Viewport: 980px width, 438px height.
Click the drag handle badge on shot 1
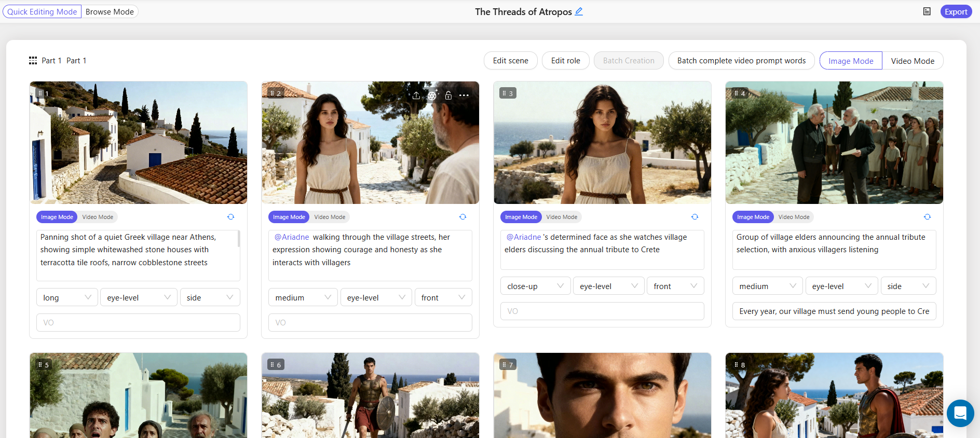[x=43, y=93]
